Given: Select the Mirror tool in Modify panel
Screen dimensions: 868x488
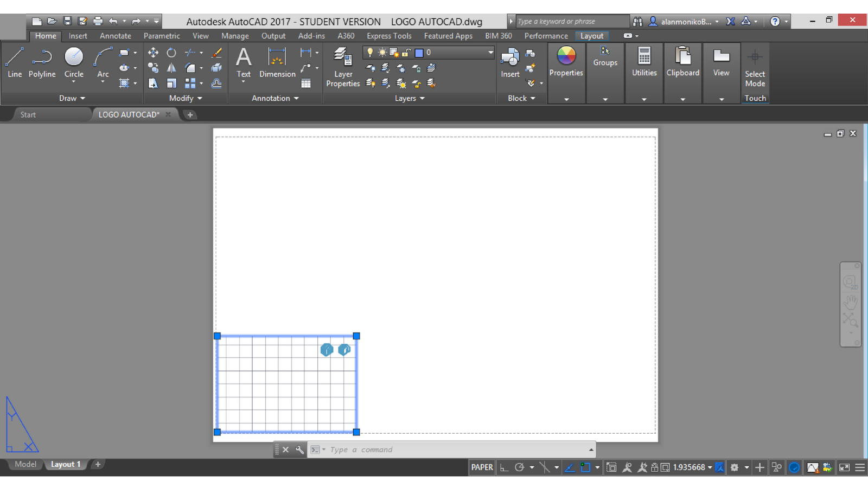Looking at the screenshot, I should (x=171, y=68).
